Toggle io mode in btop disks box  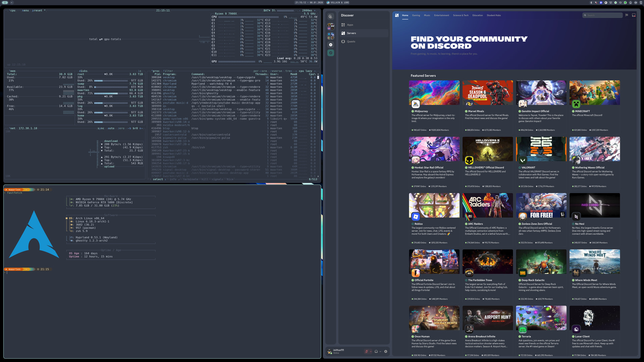click(140, 71)
